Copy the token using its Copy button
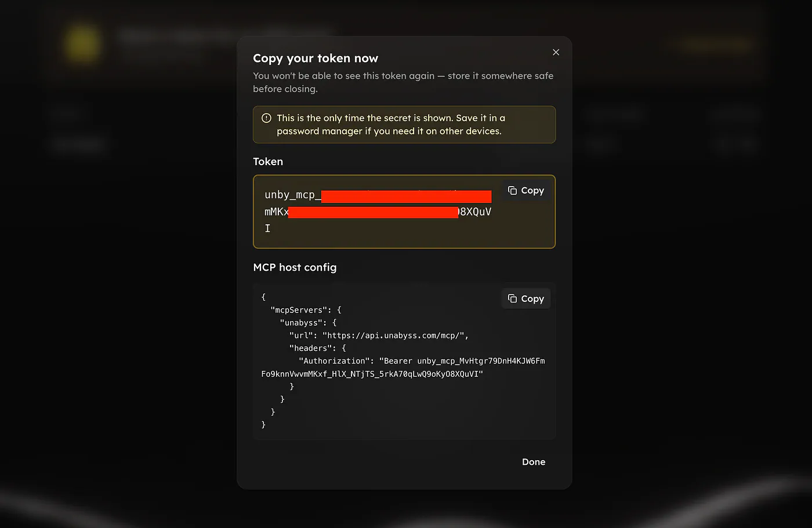The image size is (812, 528). click(525, 190)
